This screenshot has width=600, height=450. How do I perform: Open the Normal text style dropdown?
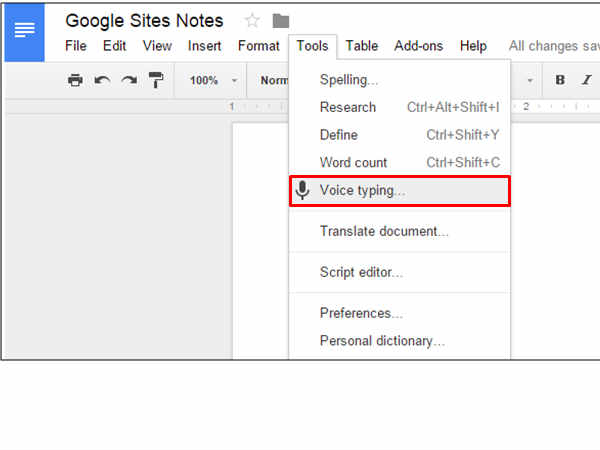pyautogui.click(x=274, y=80)
